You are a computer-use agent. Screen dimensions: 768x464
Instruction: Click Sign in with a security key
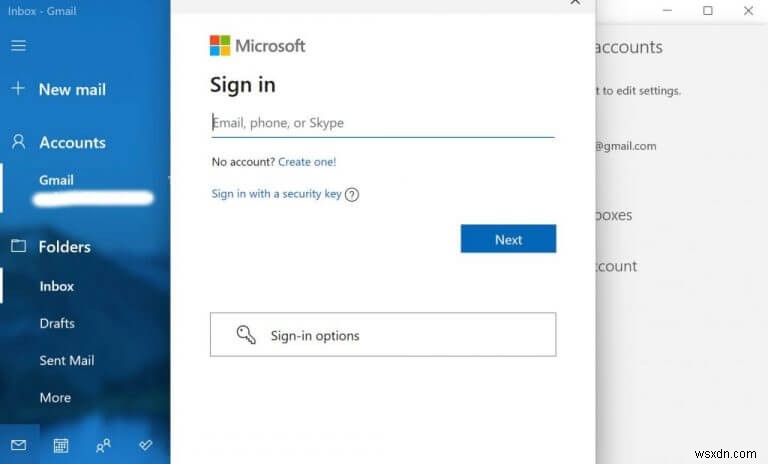pyautogui.click(x=276, y=194)
